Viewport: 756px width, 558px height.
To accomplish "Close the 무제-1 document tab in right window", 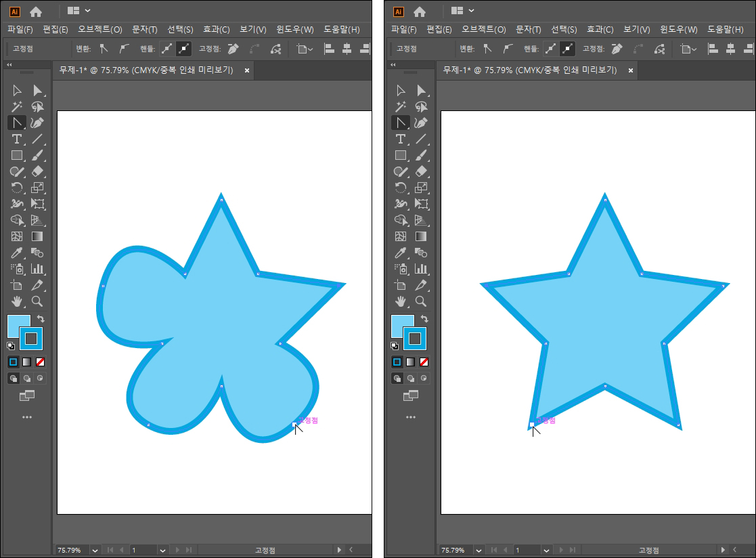I will coord(631,70).
